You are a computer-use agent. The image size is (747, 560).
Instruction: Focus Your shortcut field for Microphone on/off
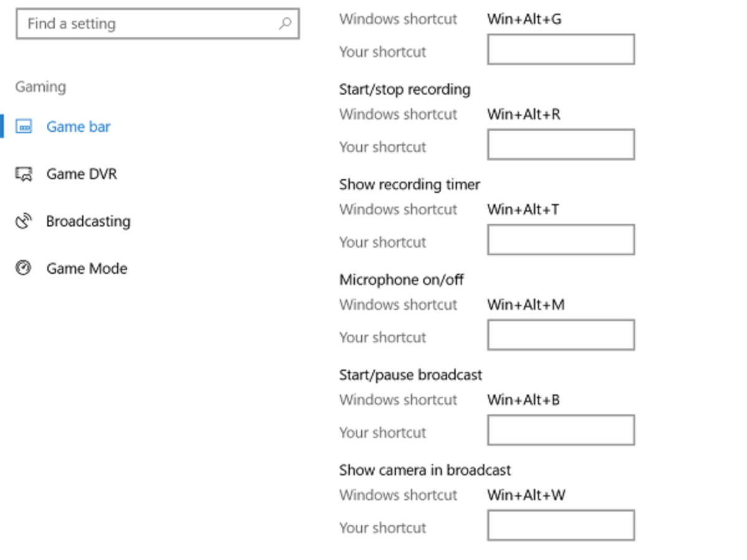pos(561,335)
